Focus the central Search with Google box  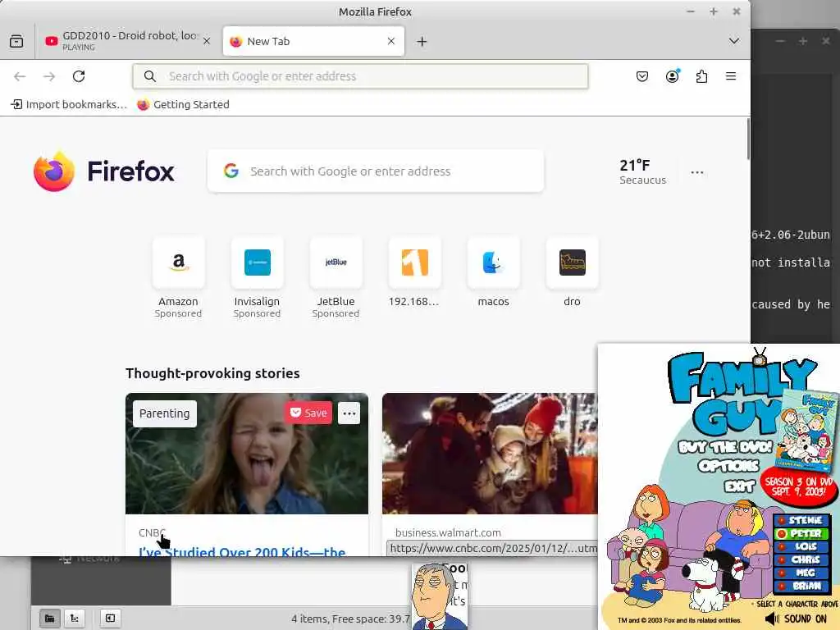coord(376,171)
